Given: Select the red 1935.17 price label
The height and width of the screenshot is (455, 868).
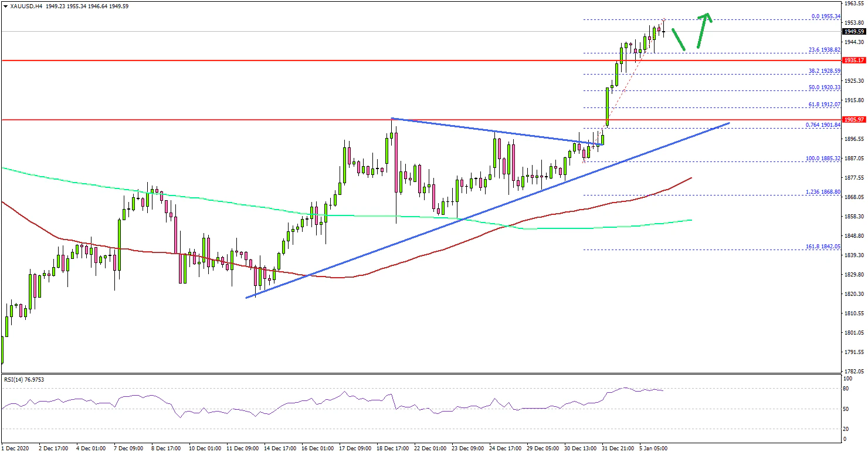Looking at the screenshot, I should [855, 60].
